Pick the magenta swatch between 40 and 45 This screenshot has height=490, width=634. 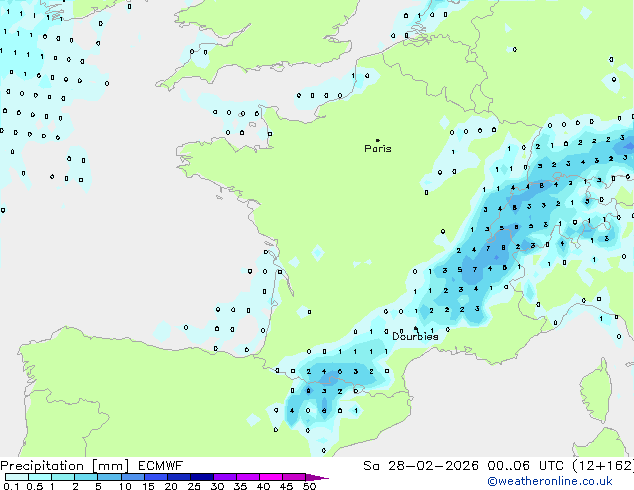[271, 477]
